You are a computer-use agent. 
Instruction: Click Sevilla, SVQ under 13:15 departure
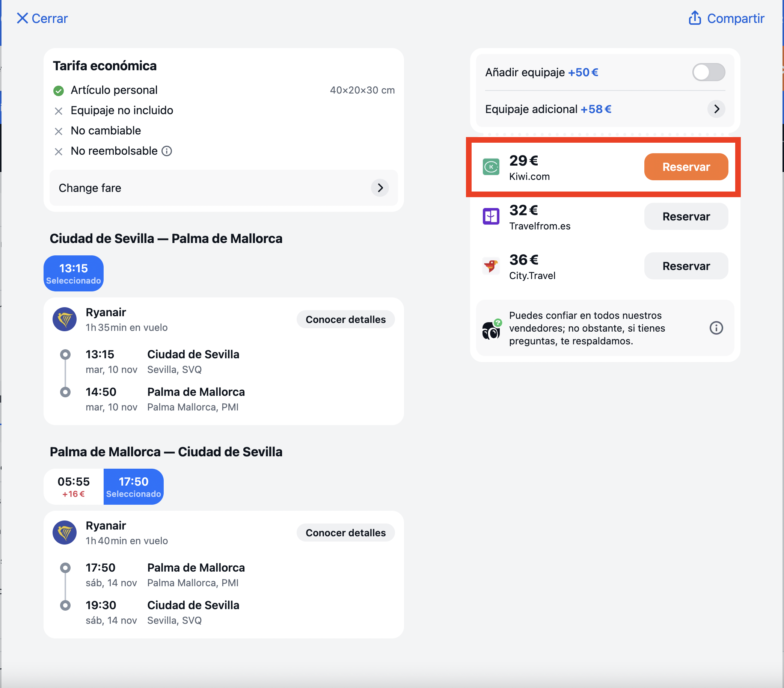(175, 370)
